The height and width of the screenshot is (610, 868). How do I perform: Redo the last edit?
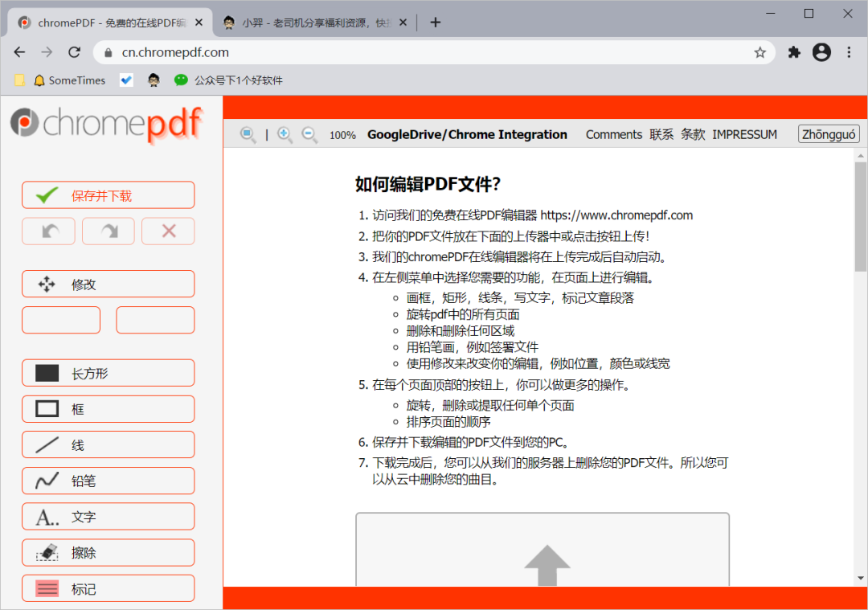tap(108, 231)
